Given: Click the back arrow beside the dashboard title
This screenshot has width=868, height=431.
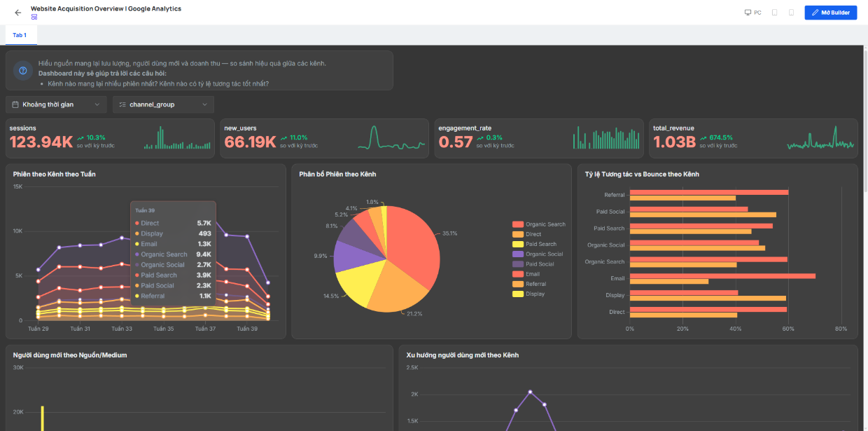Looking at the screenshot, I should pos(17,13).
